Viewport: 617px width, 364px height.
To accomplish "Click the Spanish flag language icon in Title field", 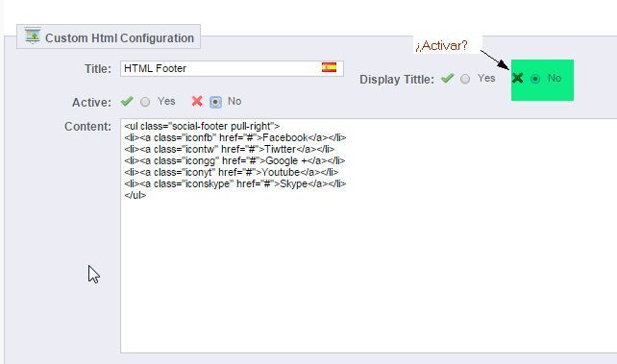I will point(329,67).
